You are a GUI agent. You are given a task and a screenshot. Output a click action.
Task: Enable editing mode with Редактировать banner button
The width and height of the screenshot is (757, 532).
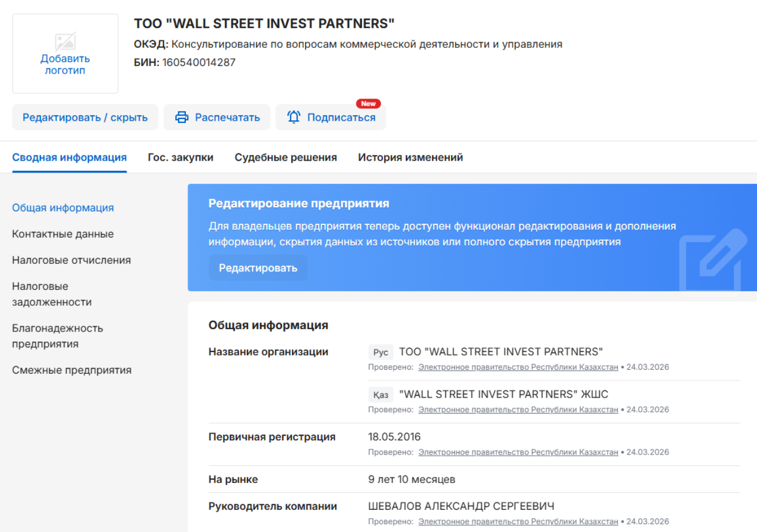[x=258, y=267]
